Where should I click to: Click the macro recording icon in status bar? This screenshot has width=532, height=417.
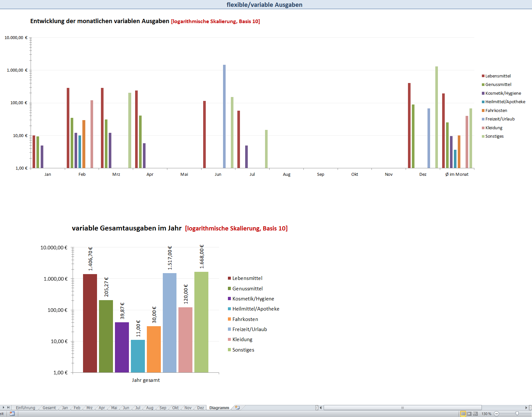(x=12, y=413)
